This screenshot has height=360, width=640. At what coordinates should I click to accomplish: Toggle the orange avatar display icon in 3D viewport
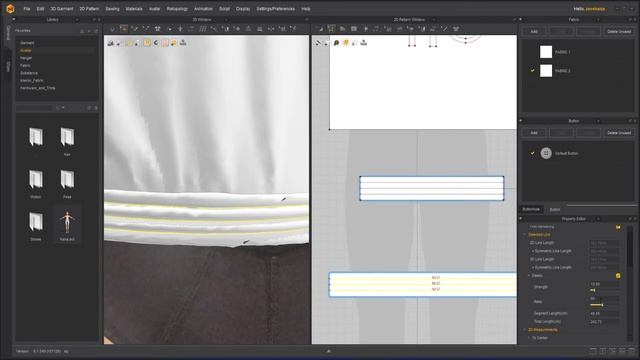(174, 43)
